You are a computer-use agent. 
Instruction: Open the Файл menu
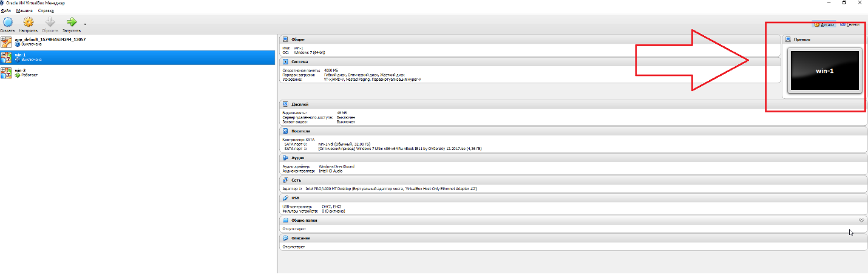pos(6,11)
